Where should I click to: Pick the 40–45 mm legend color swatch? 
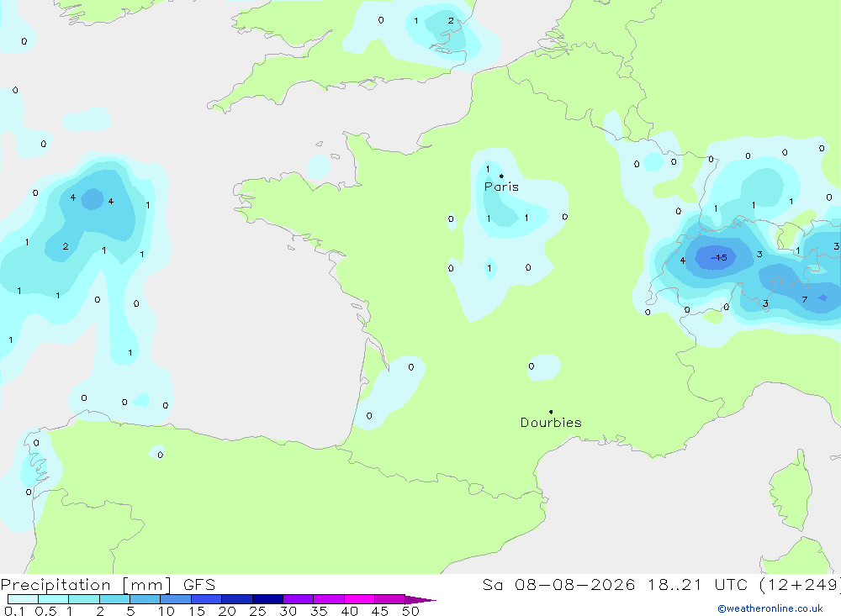pos(359,599)
